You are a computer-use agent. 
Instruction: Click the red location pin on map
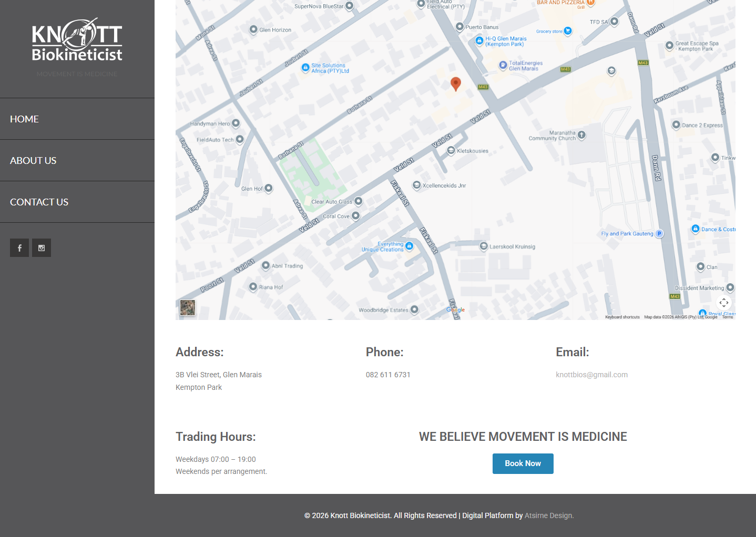456,84
